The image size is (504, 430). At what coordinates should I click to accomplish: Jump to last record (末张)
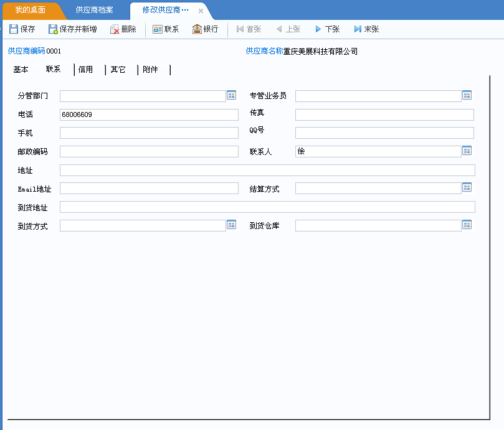click(358, 29)
